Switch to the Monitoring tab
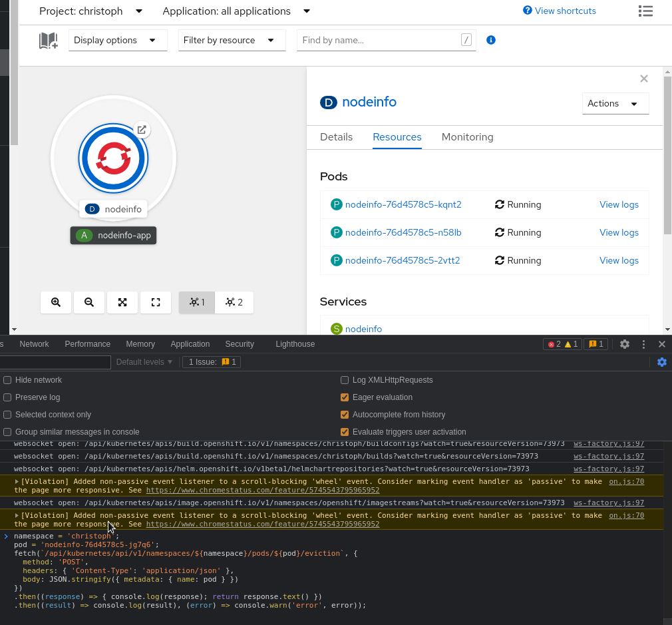672x625 pixels. coord(467,137)
